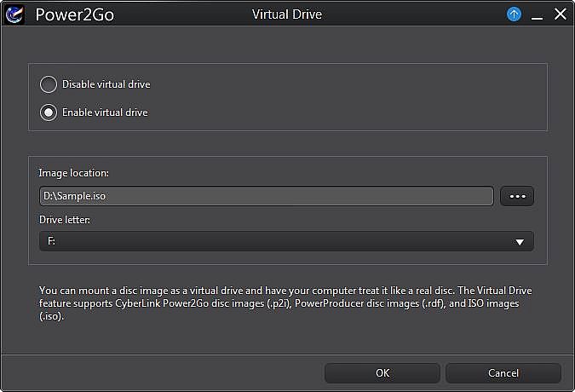The image size is (575, 392).
Task: Click the "Disable virtual drive" label text
Action: [106, 84]
